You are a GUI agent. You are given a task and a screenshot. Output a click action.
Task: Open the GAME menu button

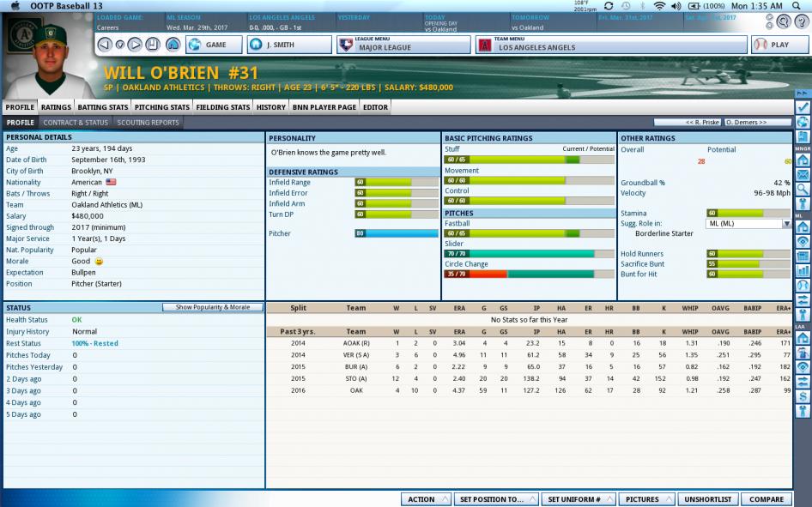pos(215,45)
